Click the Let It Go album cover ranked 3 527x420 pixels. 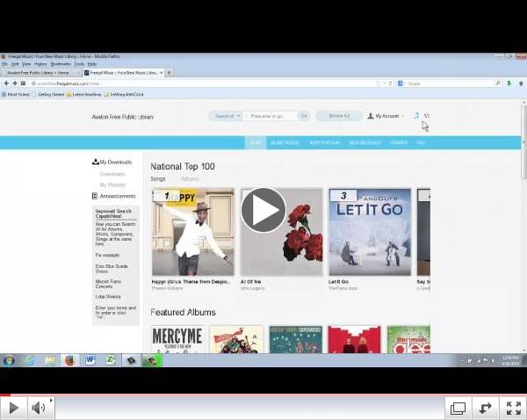coord(370,232)
